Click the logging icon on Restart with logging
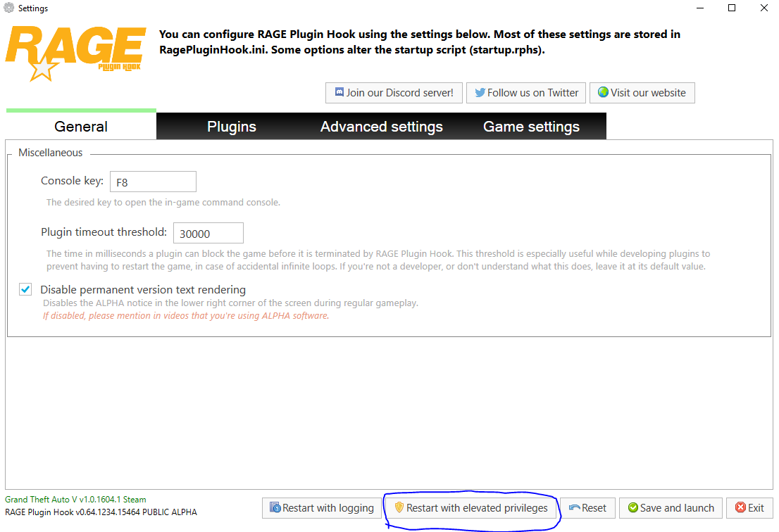779x532 pixels. pos(275,507)
